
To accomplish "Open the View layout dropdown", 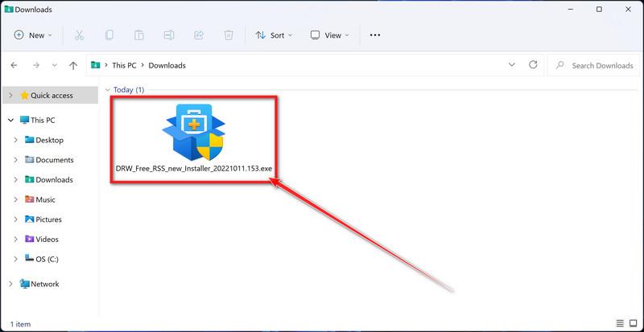I will 329,35.
